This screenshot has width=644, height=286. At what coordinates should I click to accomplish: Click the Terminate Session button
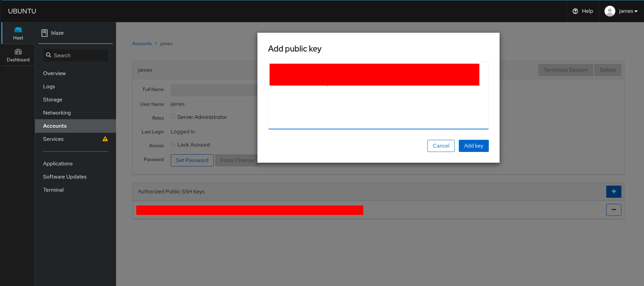tap(566, 70)
